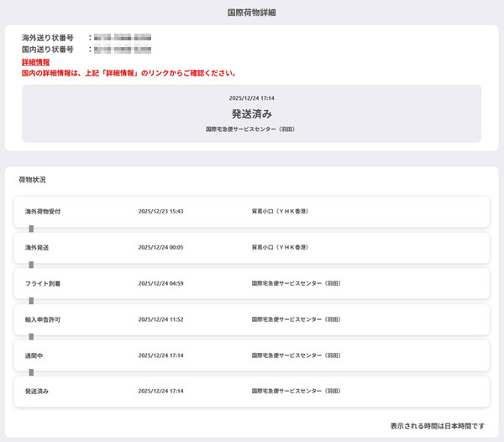Click 貿易小口（ＹＨＫ香港） in the 海外発送 row
504x442 pixels.
274,247
